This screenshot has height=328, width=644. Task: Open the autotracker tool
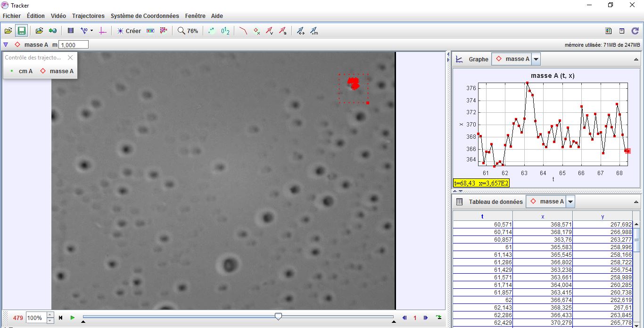(164, 31)
